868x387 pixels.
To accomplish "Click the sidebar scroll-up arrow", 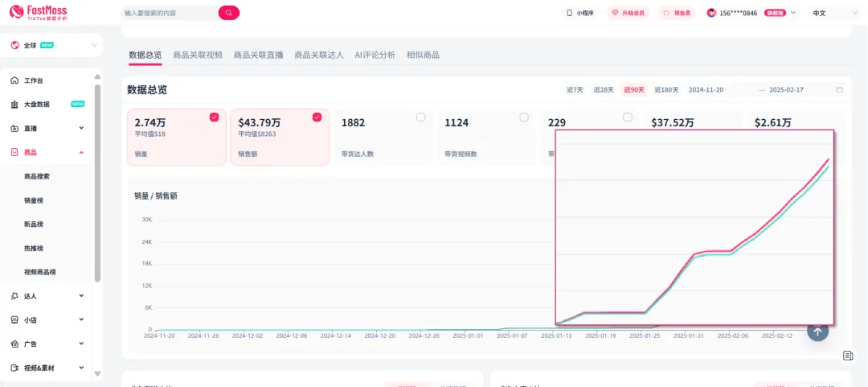I will pos(98,76).
